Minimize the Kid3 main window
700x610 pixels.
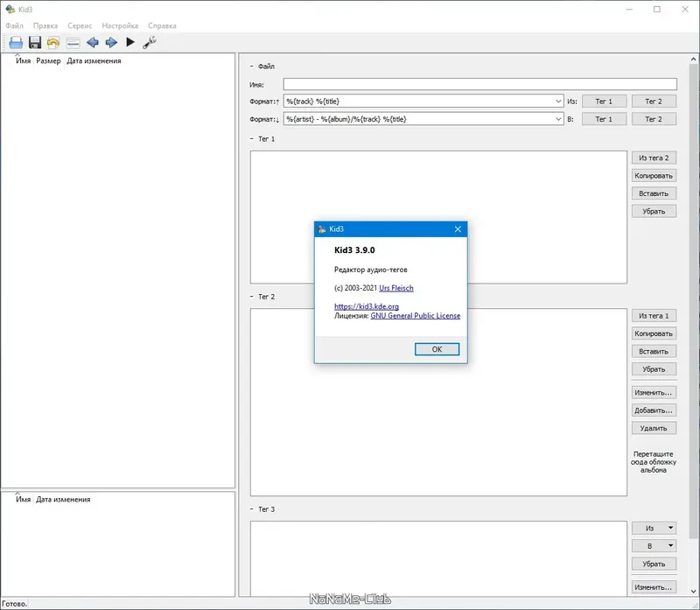(629, 10)
